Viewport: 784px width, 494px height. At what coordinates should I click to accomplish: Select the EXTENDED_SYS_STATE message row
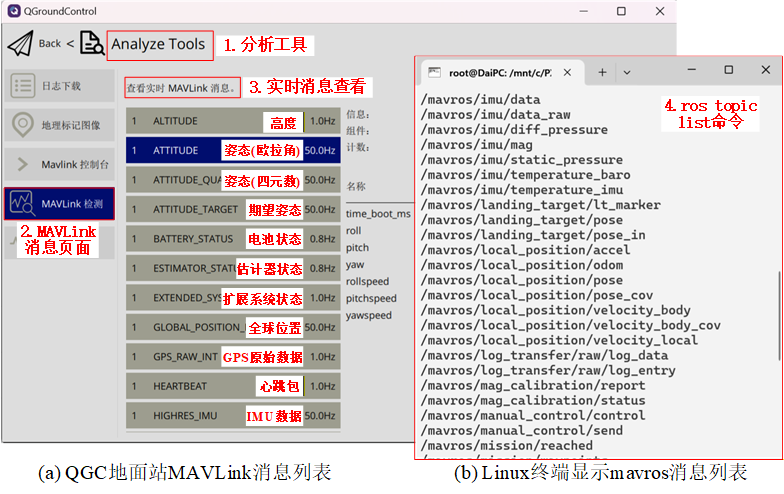pyautogui.click(x=233, y=298)
